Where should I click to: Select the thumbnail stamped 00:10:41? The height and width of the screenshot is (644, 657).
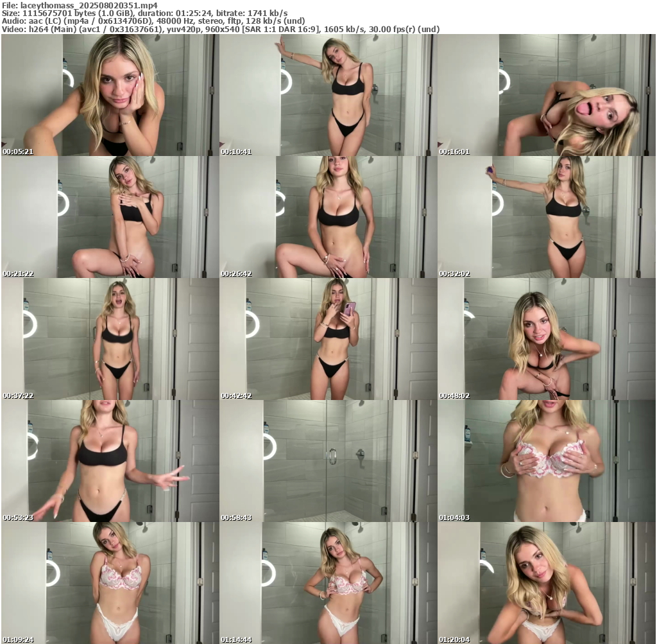click(x=328, y=95)
